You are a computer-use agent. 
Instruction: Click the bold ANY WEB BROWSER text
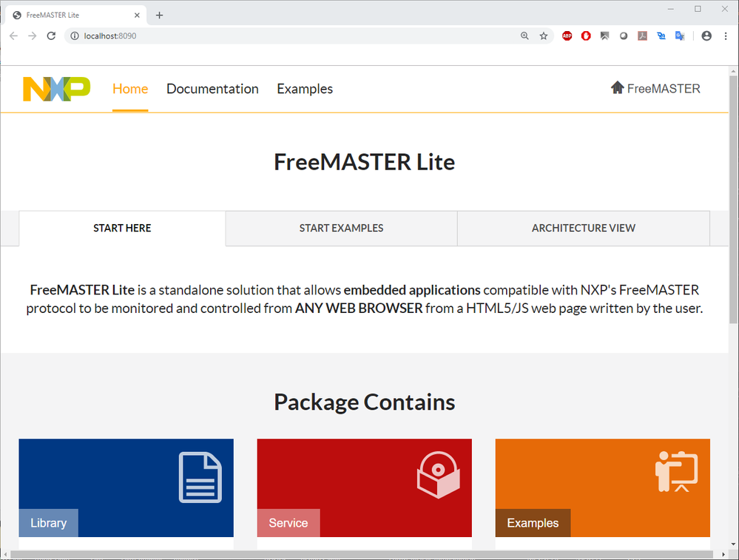click(359, 308)
